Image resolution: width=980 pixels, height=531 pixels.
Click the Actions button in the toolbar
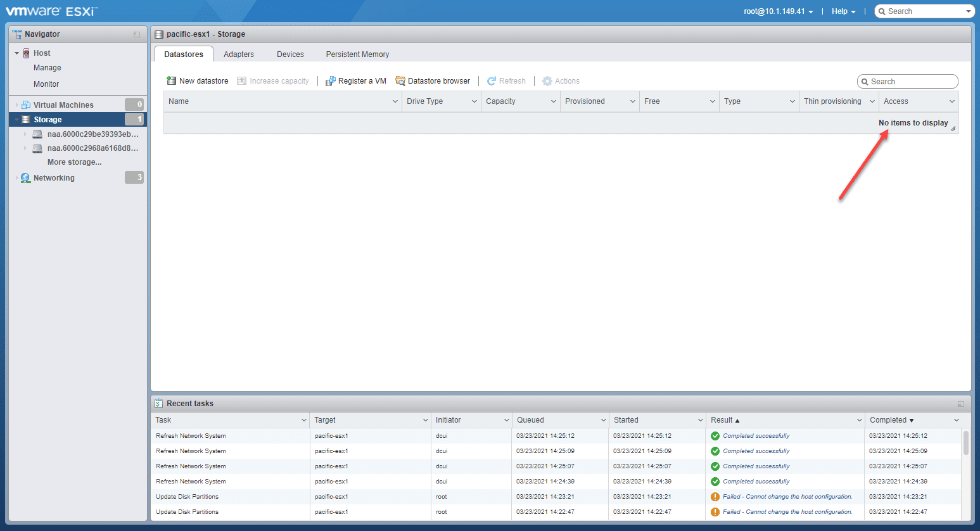[561, 81]
